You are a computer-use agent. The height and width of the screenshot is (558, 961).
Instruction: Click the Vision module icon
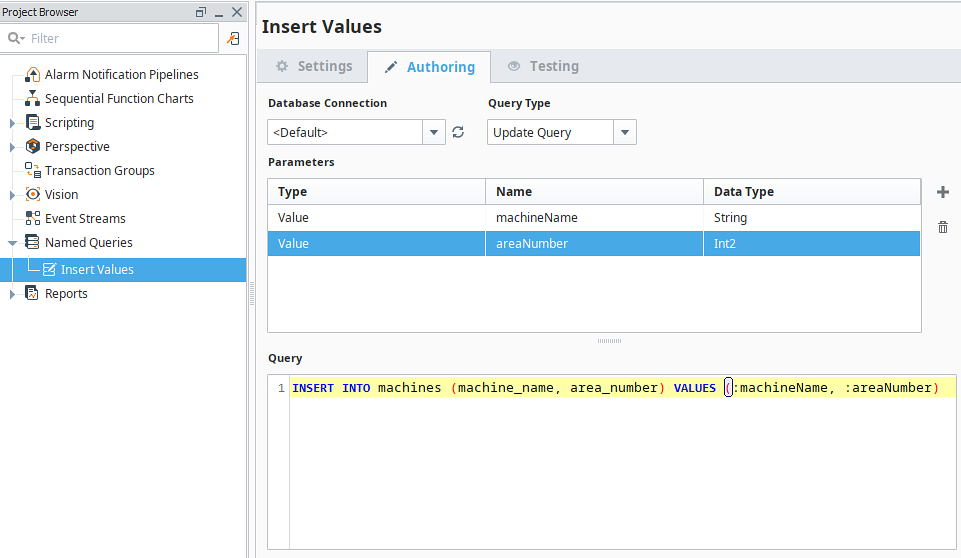pos(32,194)
